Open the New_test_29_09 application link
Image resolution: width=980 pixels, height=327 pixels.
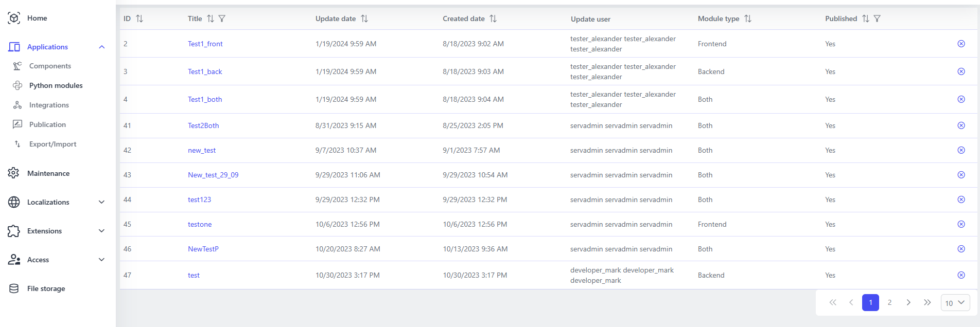tap(213, 175)
